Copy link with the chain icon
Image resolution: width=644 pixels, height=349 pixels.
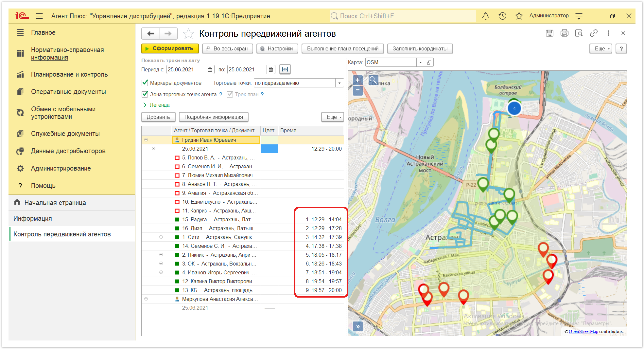tap(594, 33)
